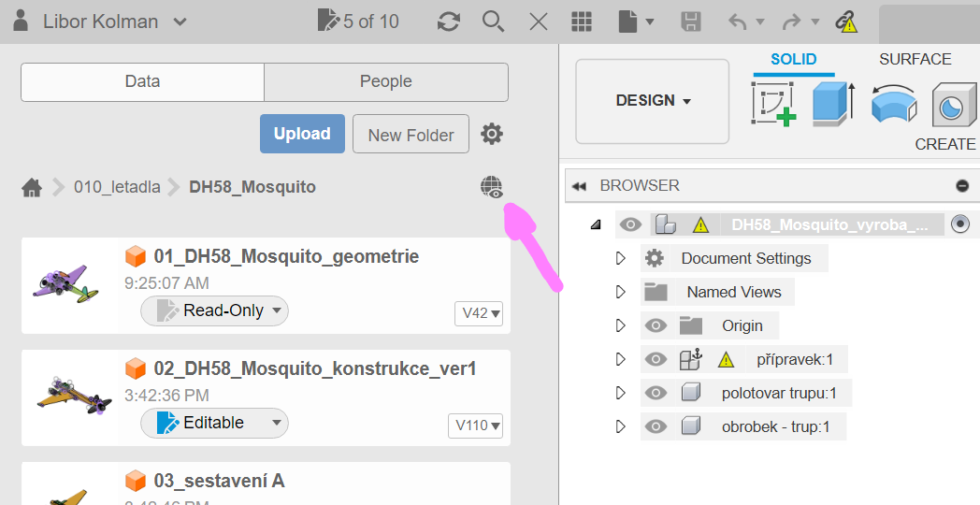980x505 pixels.
Task: Click the New Folder button
Action: coord(411,135)
